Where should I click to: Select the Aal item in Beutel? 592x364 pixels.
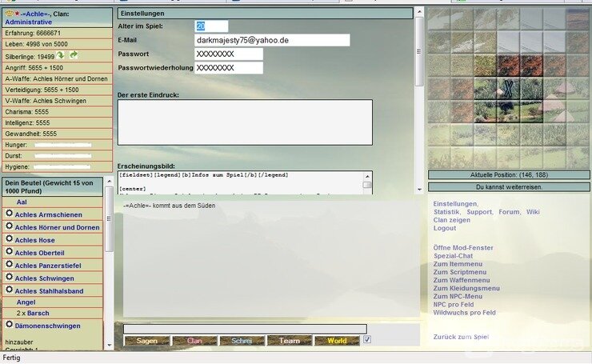[x=22, y=202]
